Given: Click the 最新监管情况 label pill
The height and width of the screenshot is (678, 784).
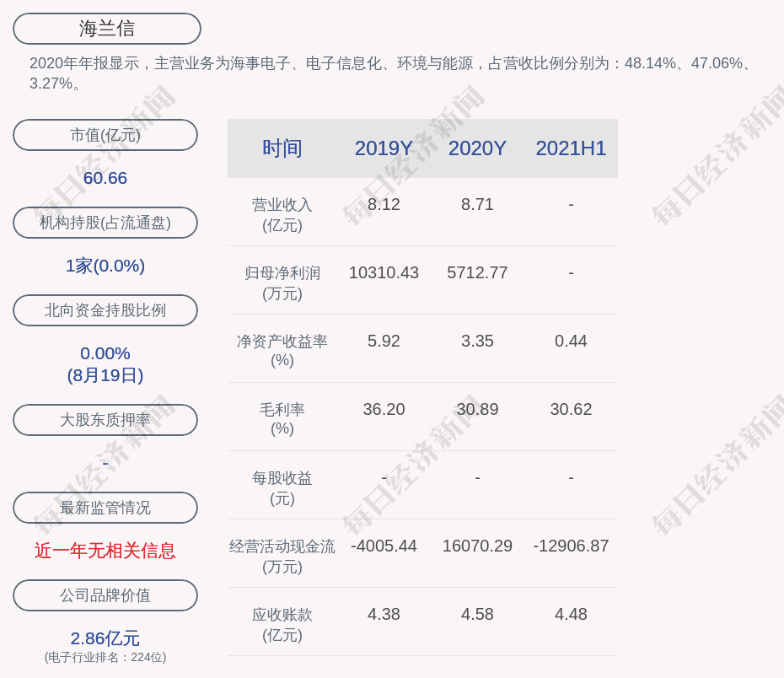Looking at the screenshot, I should tap(105, 508).
